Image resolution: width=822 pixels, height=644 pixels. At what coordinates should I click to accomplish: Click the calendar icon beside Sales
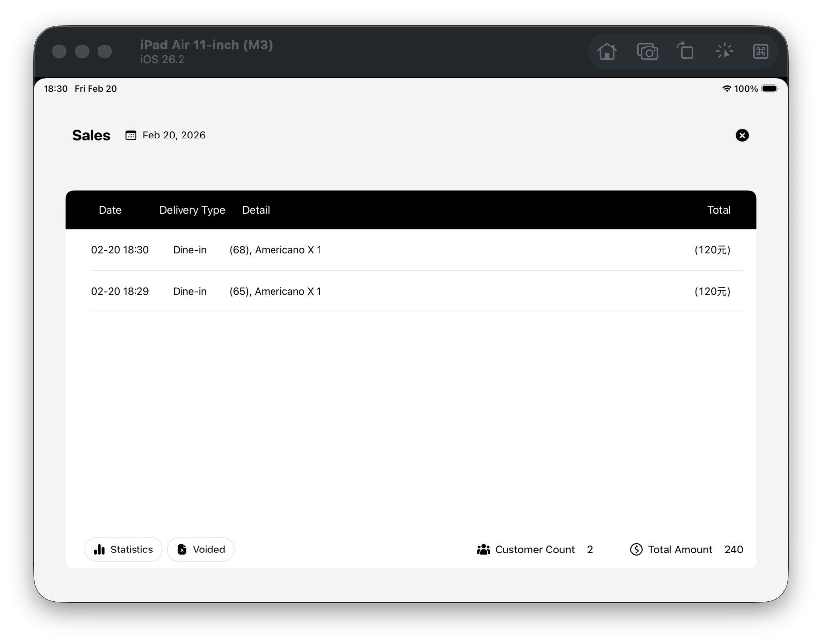click(131, 136)
